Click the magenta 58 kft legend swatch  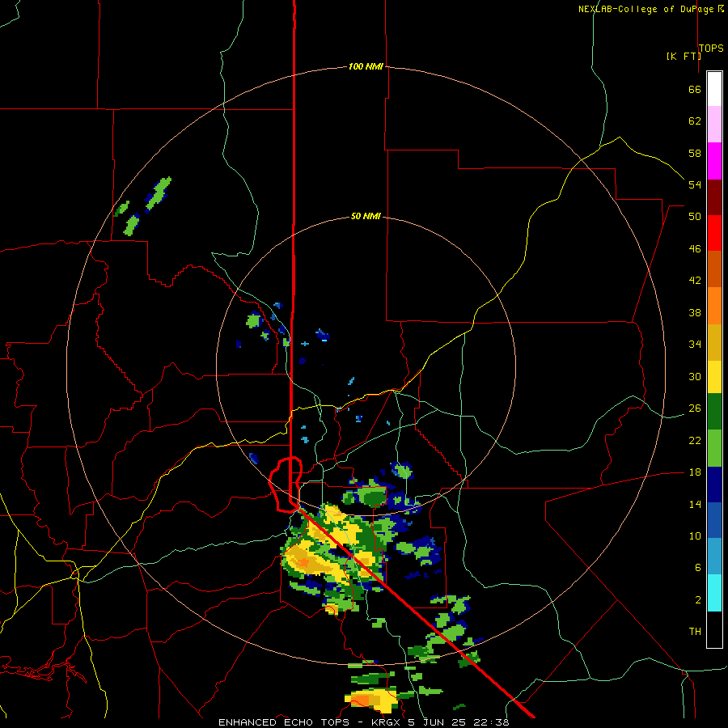pos(714,160)
